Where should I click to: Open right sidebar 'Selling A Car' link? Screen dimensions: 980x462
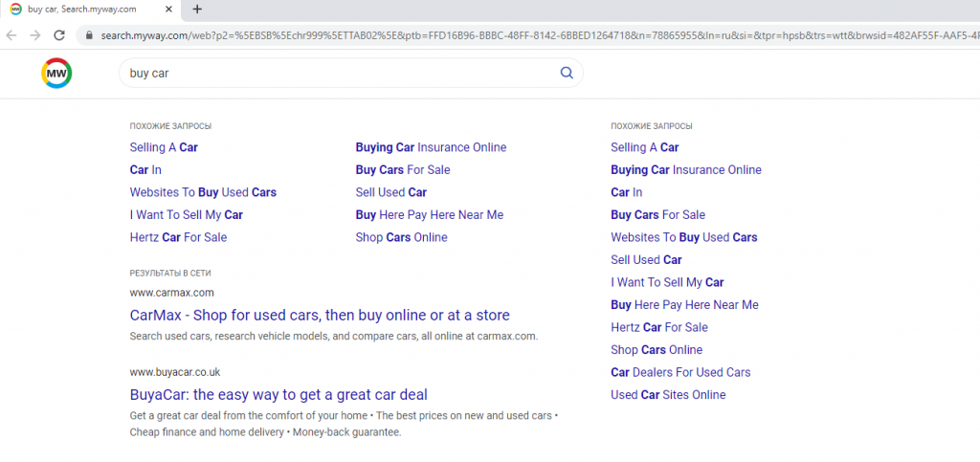click(645, 147)
